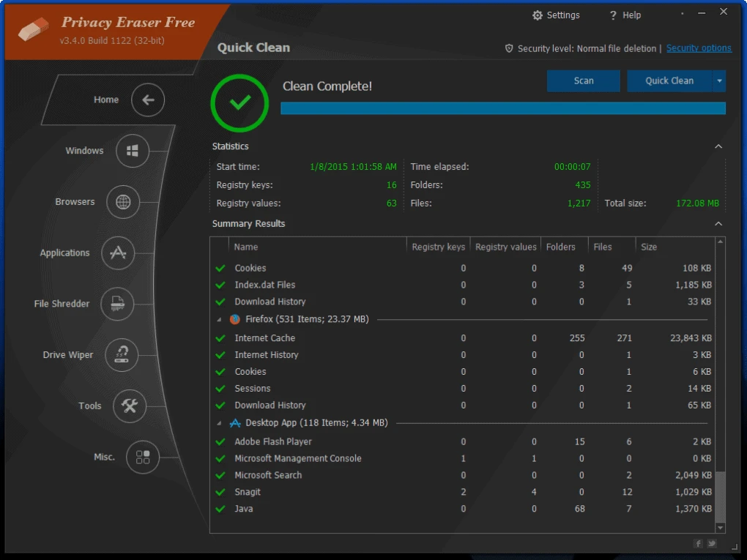The height and width of the screenshot is (560, 747).
Task: Click the Facebook icon at bottom
Action: (x=698, y=543)
